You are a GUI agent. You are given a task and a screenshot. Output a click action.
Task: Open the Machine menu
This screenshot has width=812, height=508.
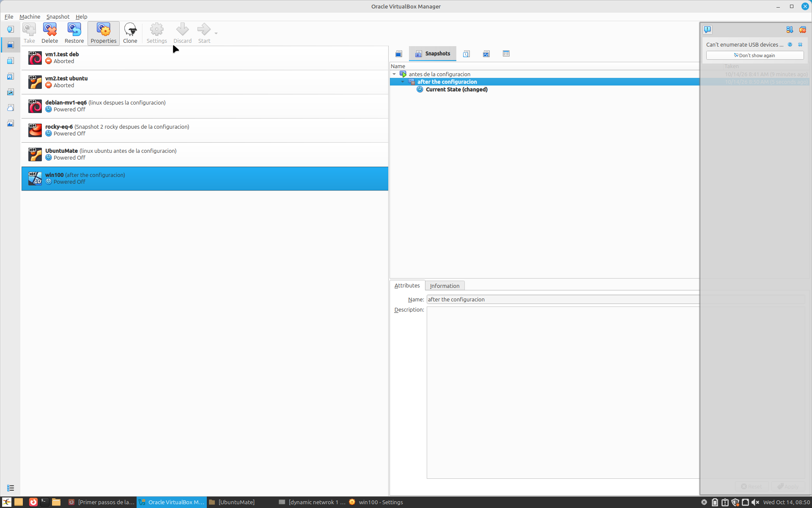[x=30, y=17]
